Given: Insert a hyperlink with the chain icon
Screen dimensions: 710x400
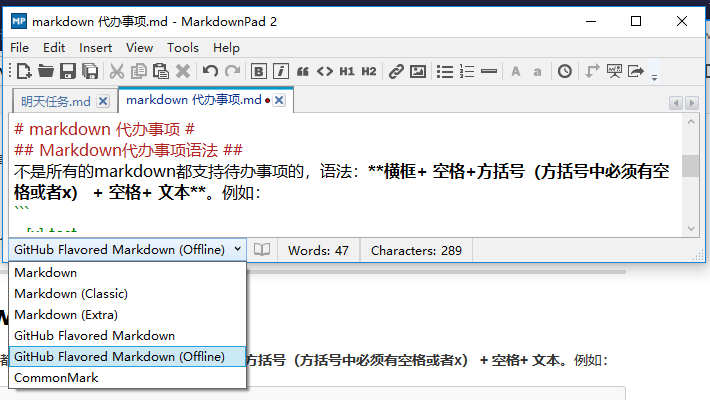Looking at the screenshot, I should (396, 71).
